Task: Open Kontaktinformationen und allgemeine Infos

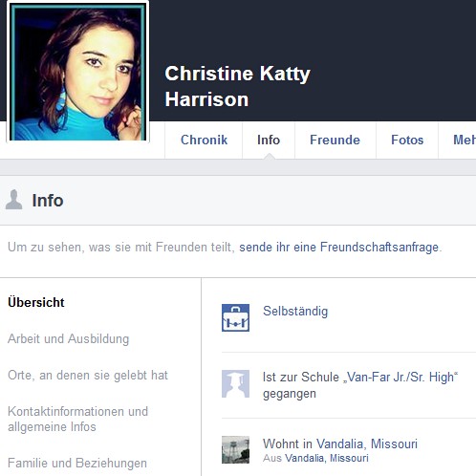Action: click(x=77, y=419)
